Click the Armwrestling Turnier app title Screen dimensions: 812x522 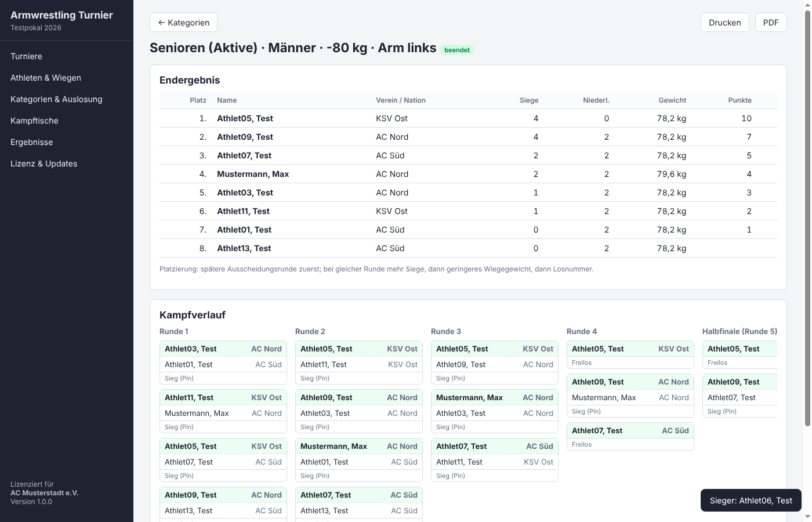61,15
